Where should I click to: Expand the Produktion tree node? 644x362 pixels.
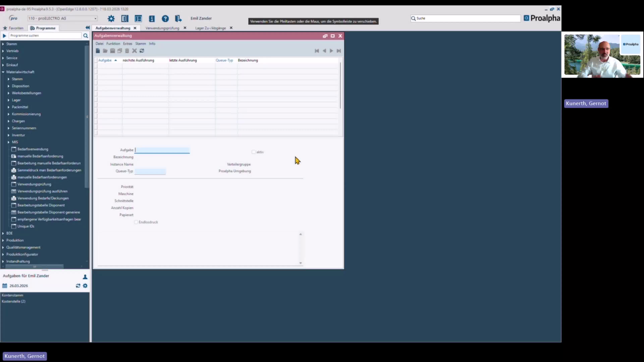click(x=3, y=240)
